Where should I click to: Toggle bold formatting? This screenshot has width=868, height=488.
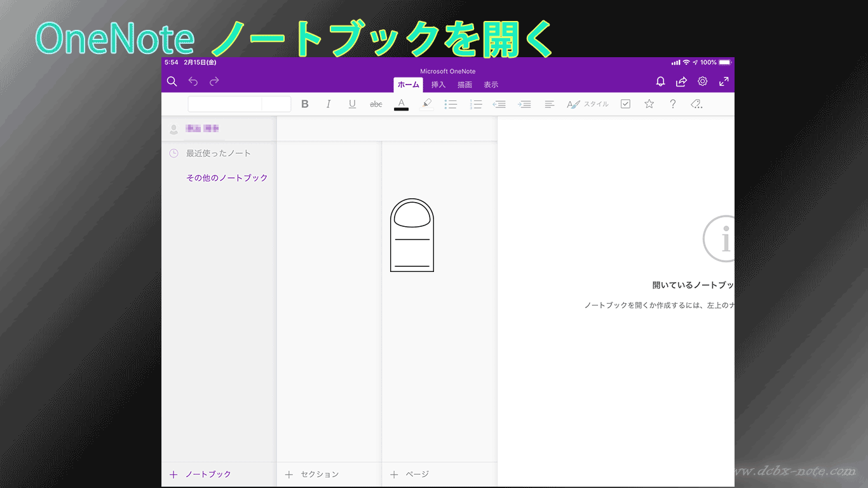305,104
